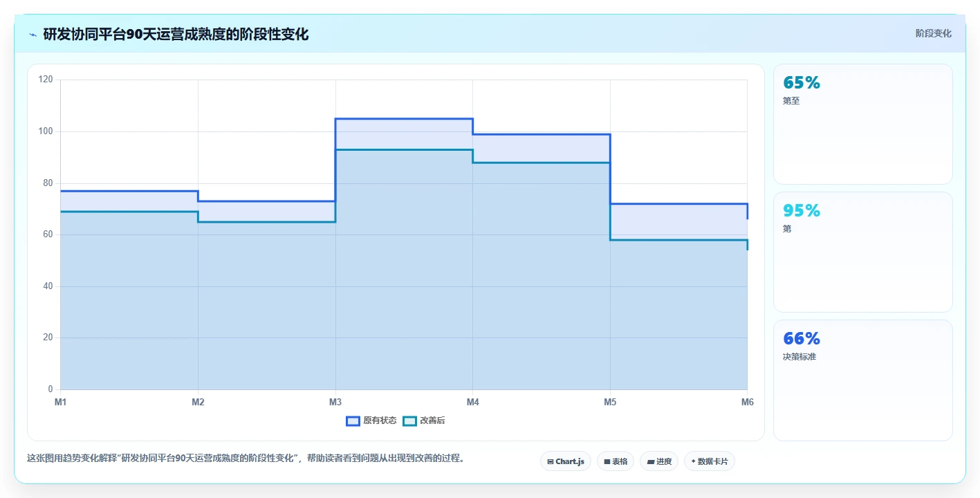Click the description text below the chart
This screenshot has height=498, width=980.
pyautogui.click(x=247, y=458)
